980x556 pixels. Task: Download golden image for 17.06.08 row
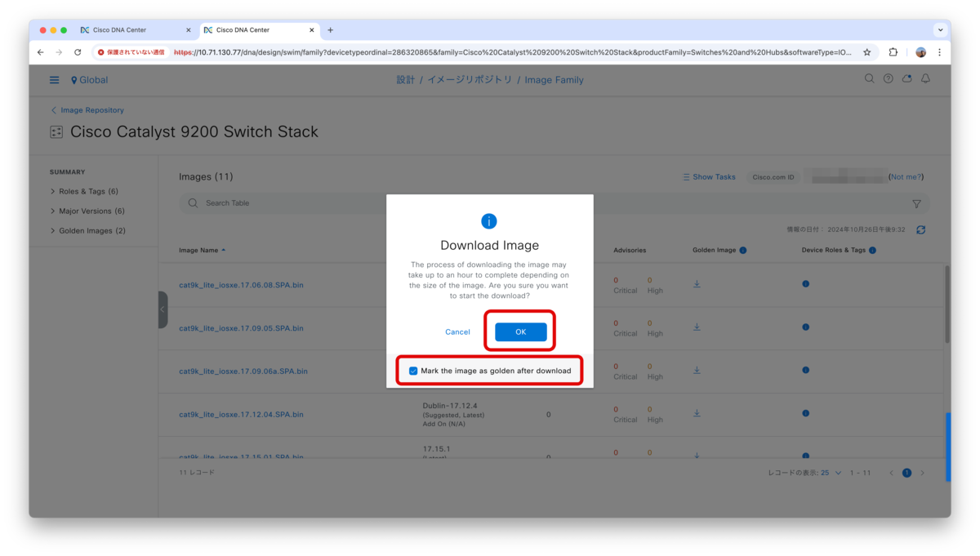pos(697,284)
